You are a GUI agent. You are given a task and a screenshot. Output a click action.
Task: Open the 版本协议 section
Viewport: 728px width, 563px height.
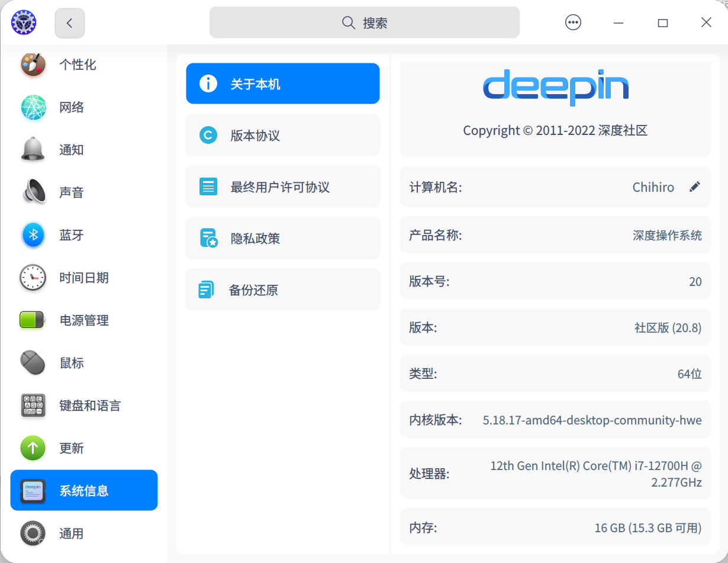pos(282,135)
